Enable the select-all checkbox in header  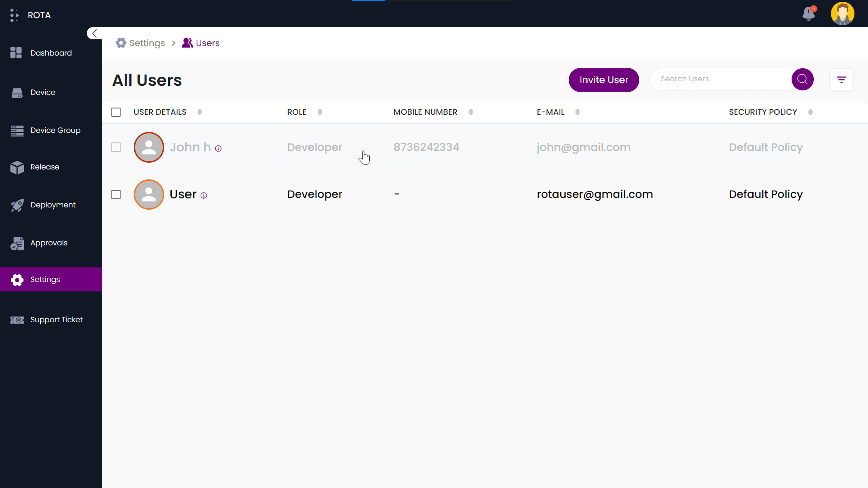[116, 112]
